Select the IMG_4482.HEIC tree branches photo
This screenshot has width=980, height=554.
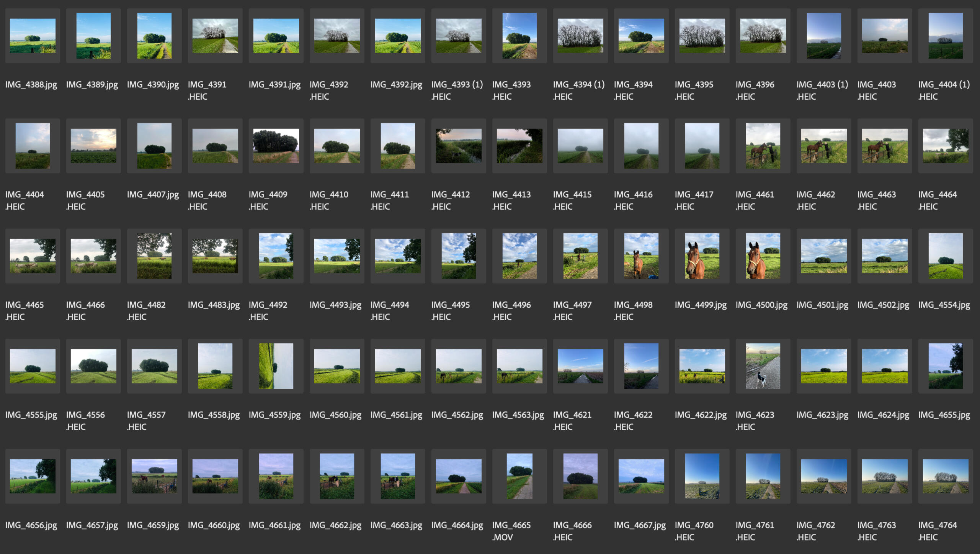154,256
